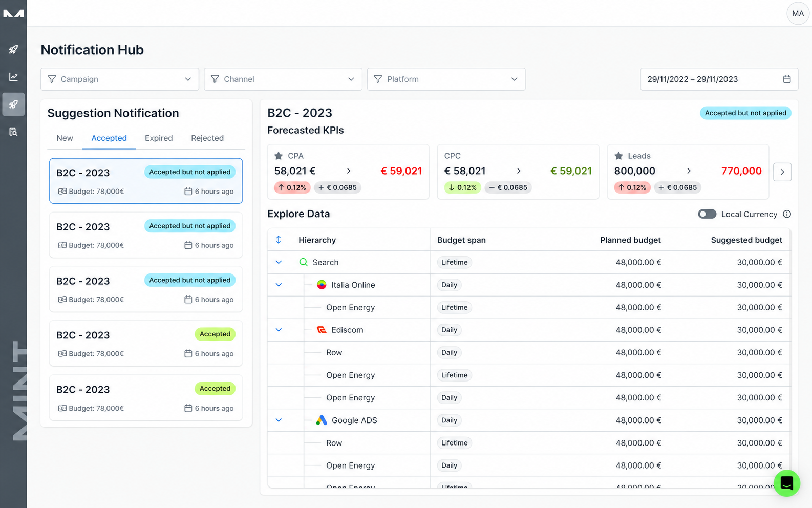The image size is (812, 508).
Task: Switch to the New tab
Action: click(65, 138)
